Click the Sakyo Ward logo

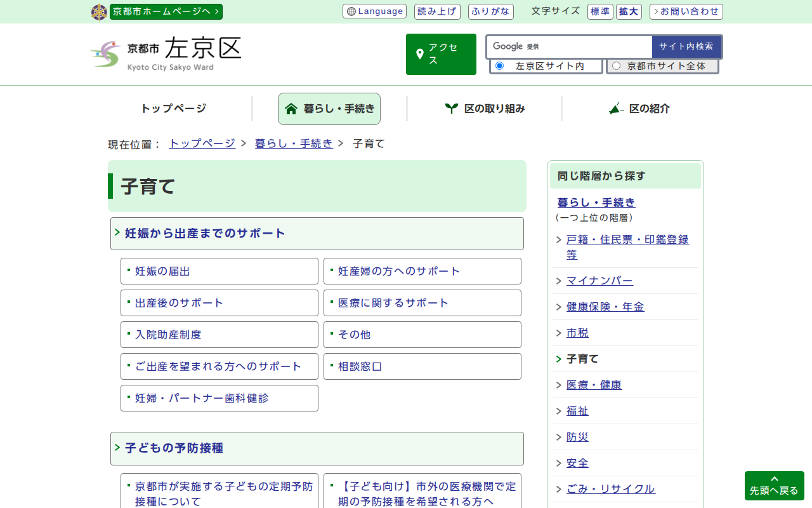pos(105,55)
